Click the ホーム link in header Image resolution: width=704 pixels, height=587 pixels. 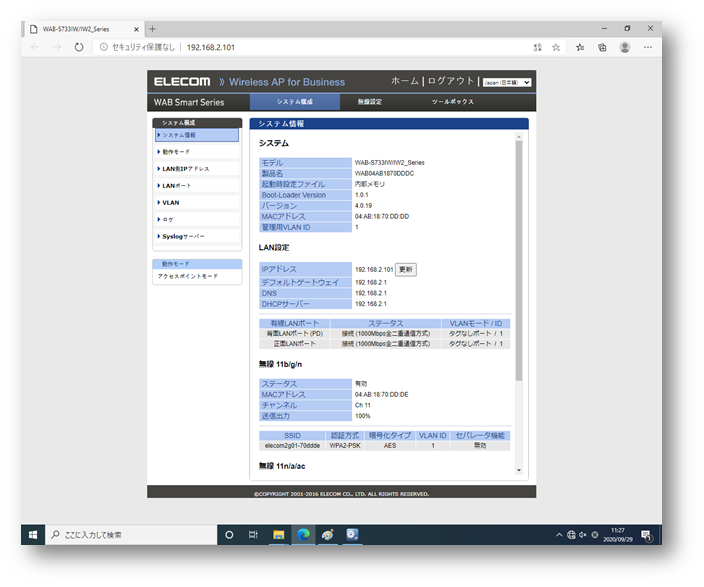coord(405,81)
